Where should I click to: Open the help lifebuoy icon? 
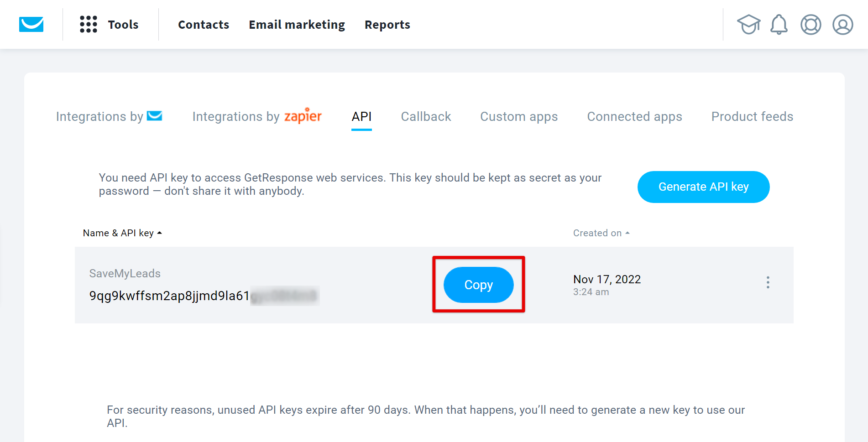pos(811,25)
